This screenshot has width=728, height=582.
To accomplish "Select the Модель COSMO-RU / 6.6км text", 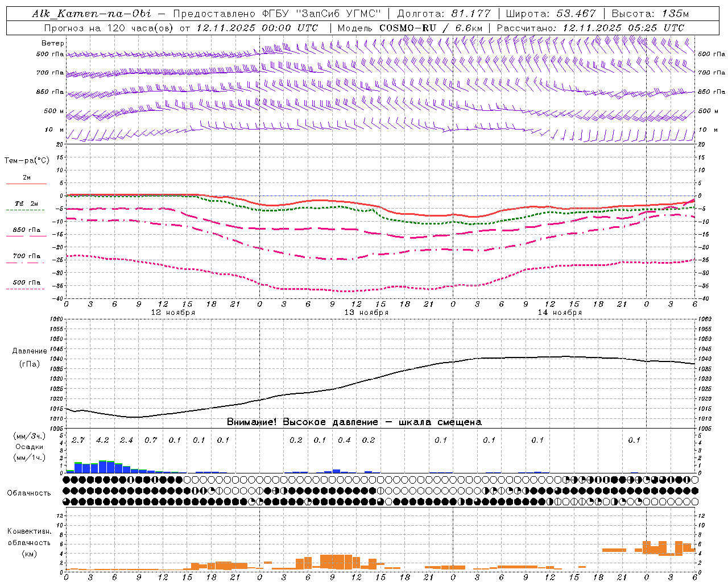I will 410,28.
